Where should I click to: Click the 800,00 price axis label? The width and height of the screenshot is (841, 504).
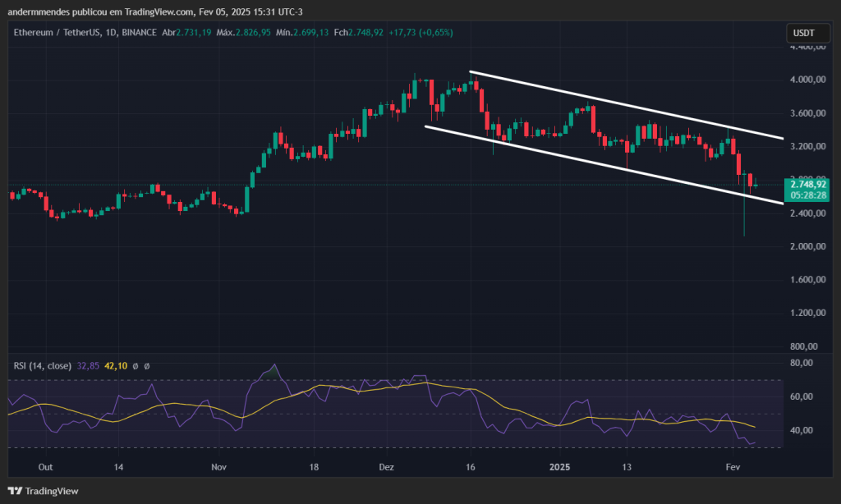(x=803, y=346)
